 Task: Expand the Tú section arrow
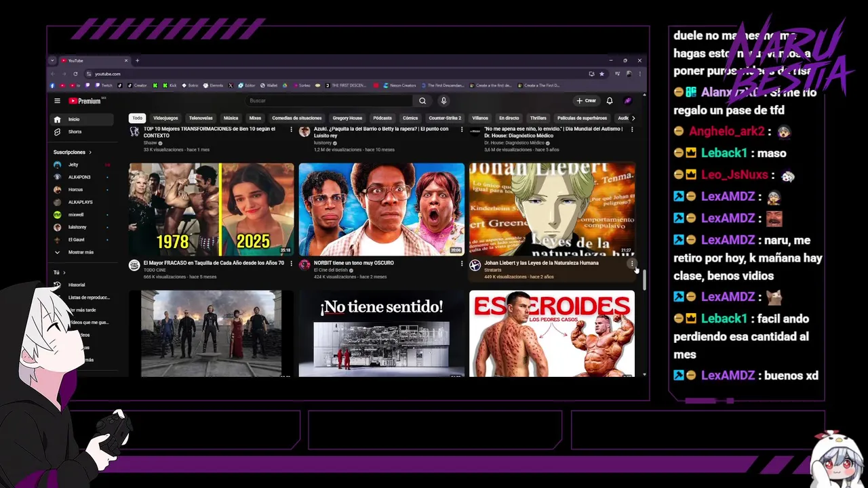coord(64,272)
